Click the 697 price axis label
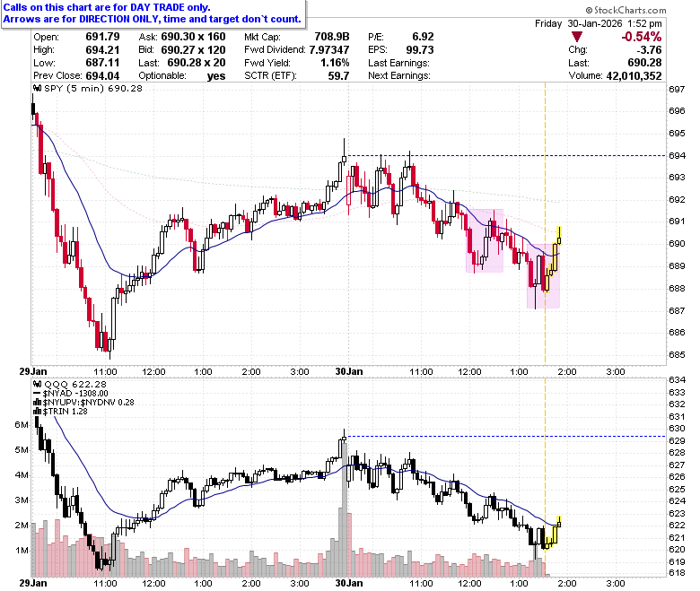The width and height of the screenshot is (700, 591). tap(677, 89)
